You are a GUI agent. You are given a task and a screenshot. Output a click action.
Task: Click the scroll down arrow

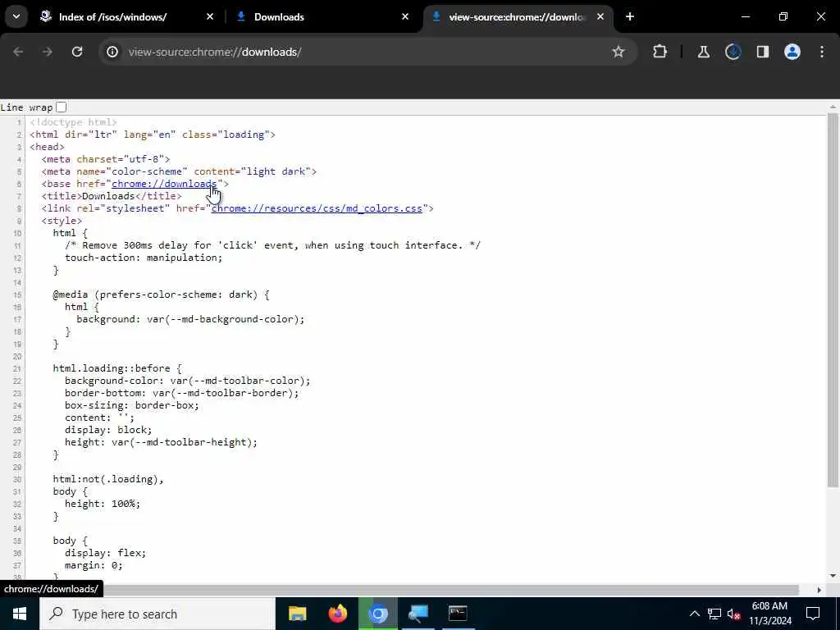pos(833,576)
